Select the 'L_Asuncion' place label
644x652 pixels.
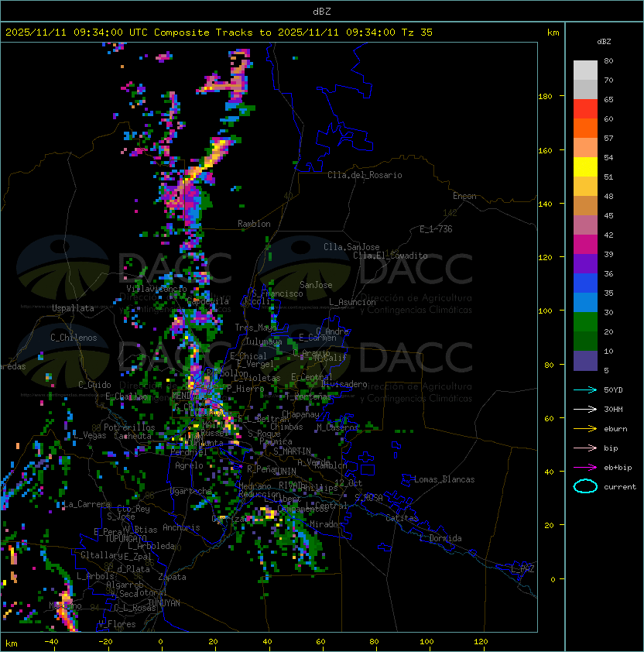click(x=352, y=302)
